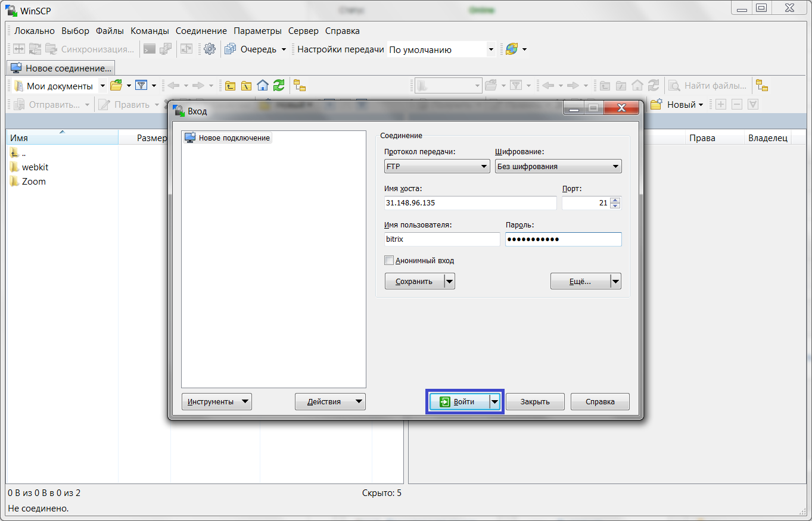Toggle the remote directory tree icon
The height and width of the screenshot is (521, 812).
(762, 86)
